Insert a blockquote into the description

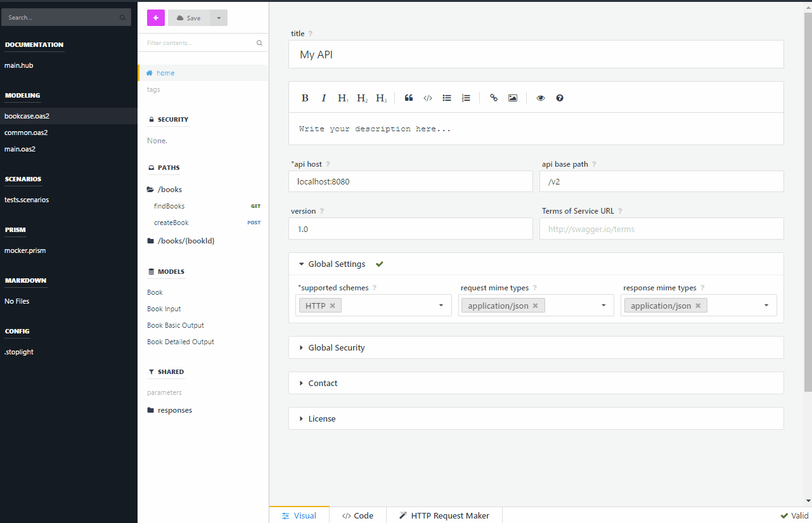pos(409,98)
